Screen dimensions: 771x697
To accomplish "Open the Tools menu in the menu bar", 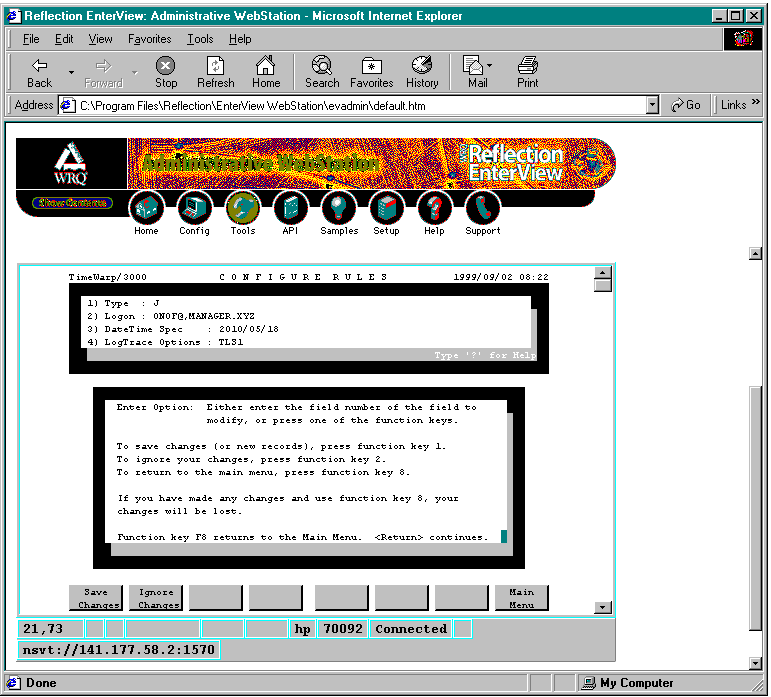I will coord(200,39).
